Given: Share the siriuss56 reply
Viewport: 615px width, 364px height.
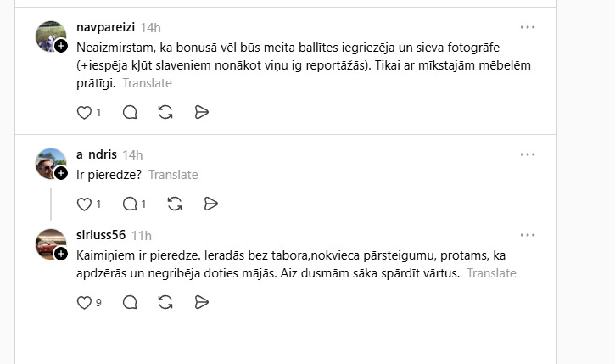Looking at the screenshot, I should click(x=202, y=302).
